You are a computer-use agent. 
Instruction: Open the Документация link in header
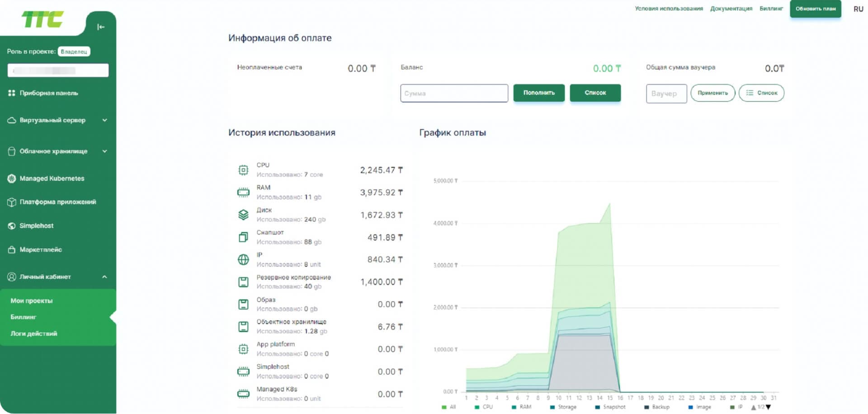(x=731, y=9)
